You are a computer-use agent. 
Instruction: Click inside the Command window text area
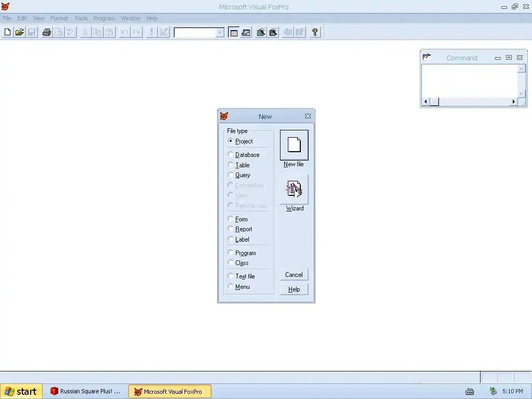[x=470, y=81]
